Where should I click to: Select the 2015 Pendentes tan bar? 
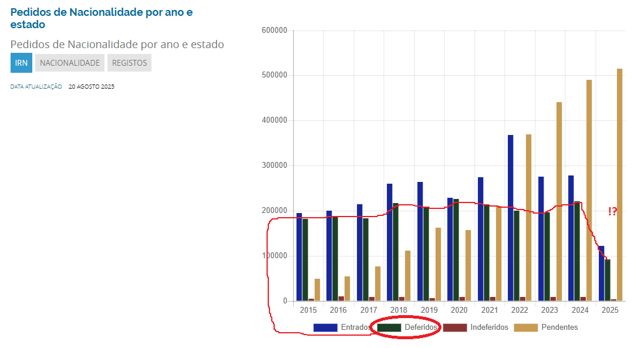pyautogui.click(x=317, y=290)
